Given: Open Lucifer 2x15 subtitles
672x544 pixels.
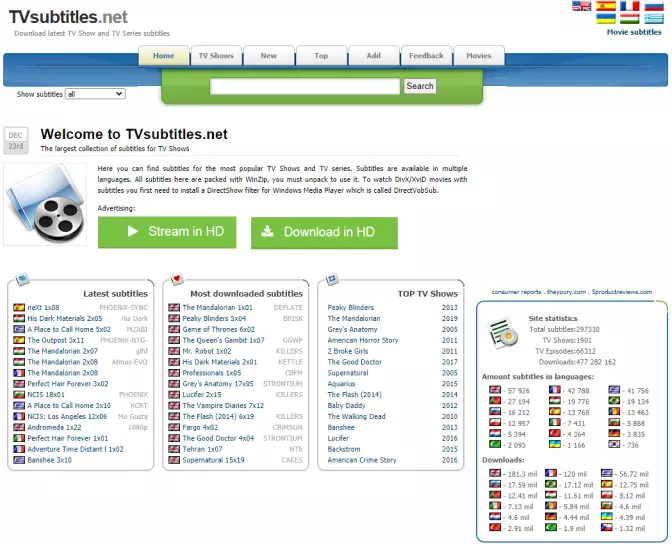Looking at the screenshot, I should coord(202,395).
